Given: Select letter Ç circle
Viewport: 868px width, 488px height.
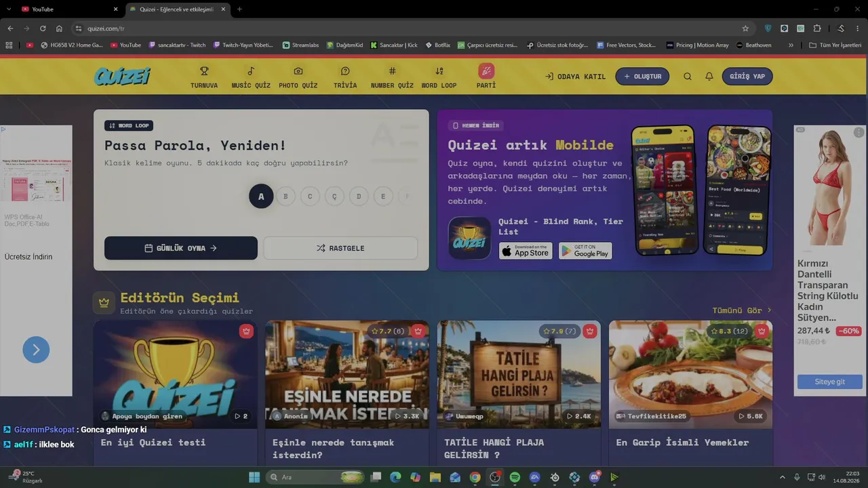Looking at the screenshot, I should coord(334,197).
